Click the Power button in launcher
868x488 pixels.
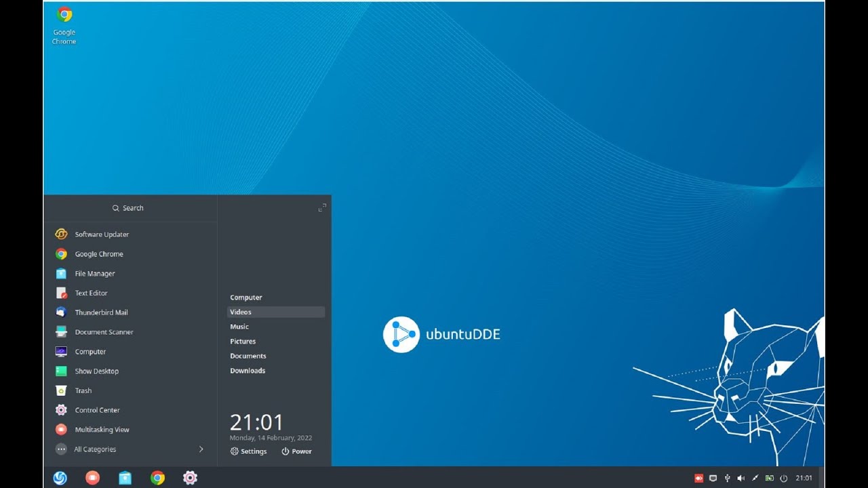point(296,451)
